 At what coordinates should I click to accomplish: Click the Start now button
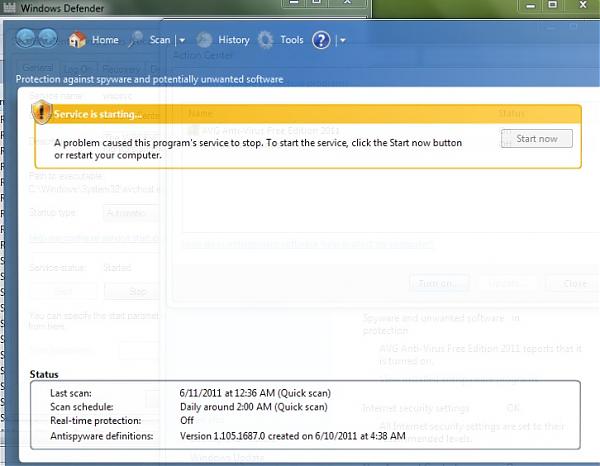click(536, 138)
